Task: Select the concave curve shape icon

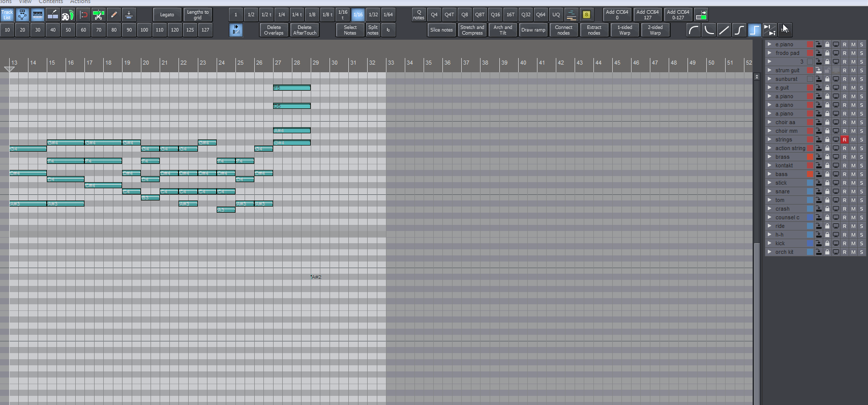Action: point(709,30)
